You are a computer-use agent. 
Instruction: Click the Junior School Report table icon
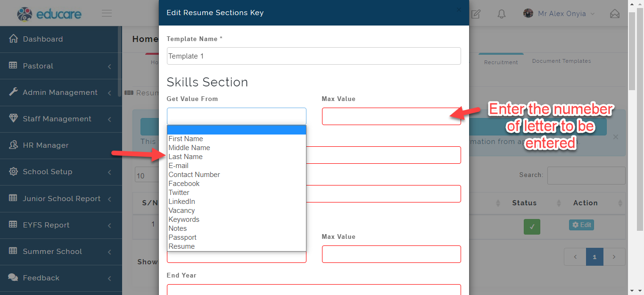pos(13,198)
